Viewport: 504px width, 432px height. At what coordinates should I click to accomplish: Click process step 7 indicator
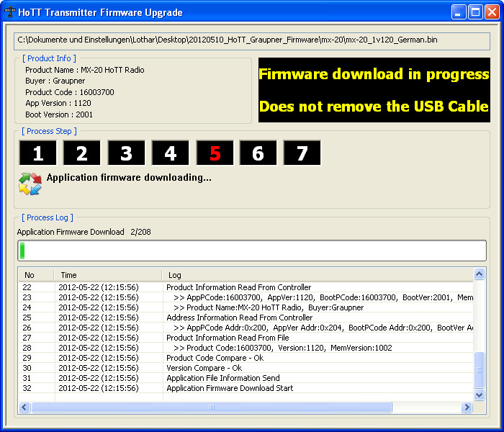[x=302, y=153]
